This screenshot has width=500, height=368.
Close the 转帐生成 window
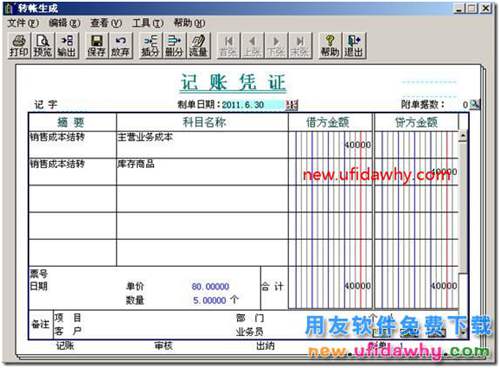[486, 8]
